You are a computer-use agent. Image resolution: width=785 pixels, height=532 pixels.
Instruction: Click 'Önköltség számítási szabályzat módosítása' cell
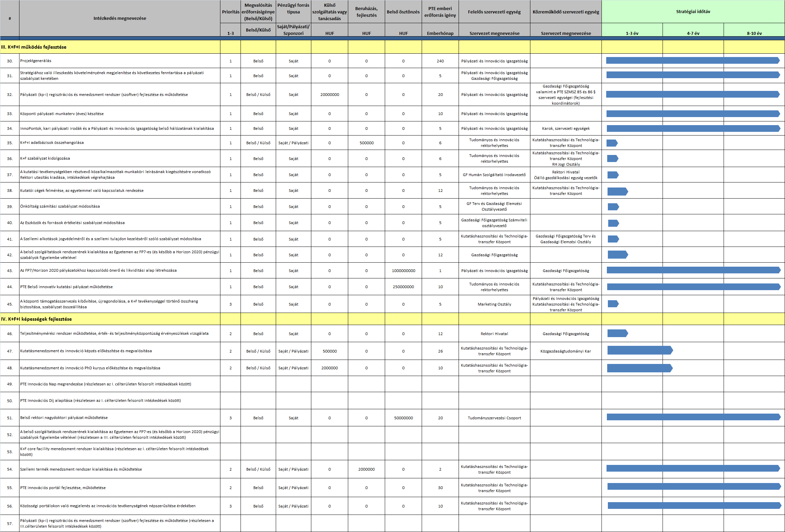tap(119, 206)
